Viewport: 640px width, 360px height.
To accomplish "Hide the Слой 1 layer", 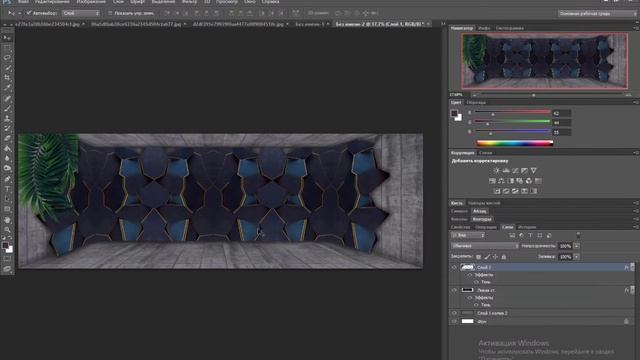I will point(454,267).
